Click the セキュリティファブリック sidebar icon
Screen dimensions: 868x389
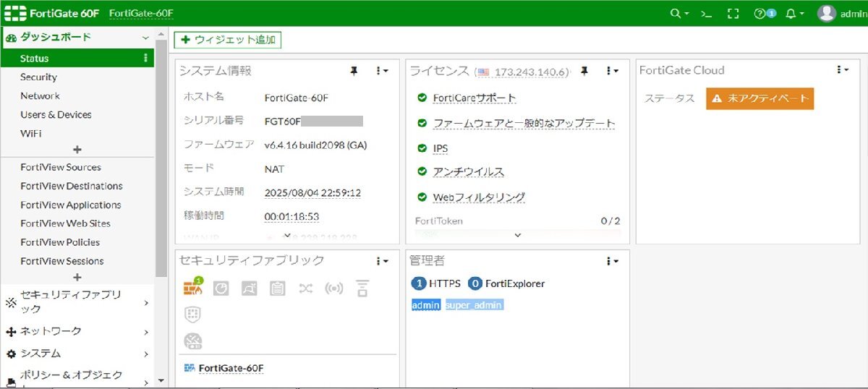point(10,302)
